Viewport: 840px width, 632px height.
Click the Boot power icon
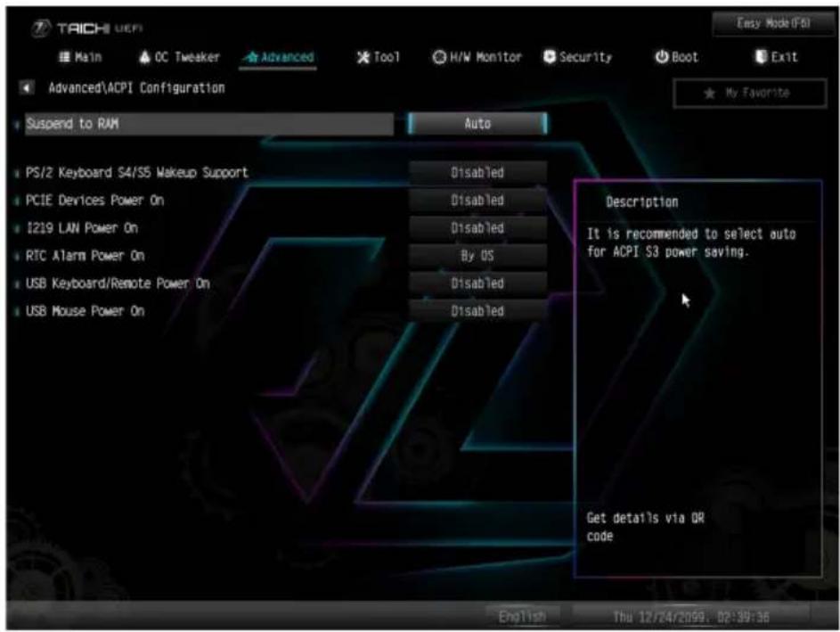pos(662,57)
